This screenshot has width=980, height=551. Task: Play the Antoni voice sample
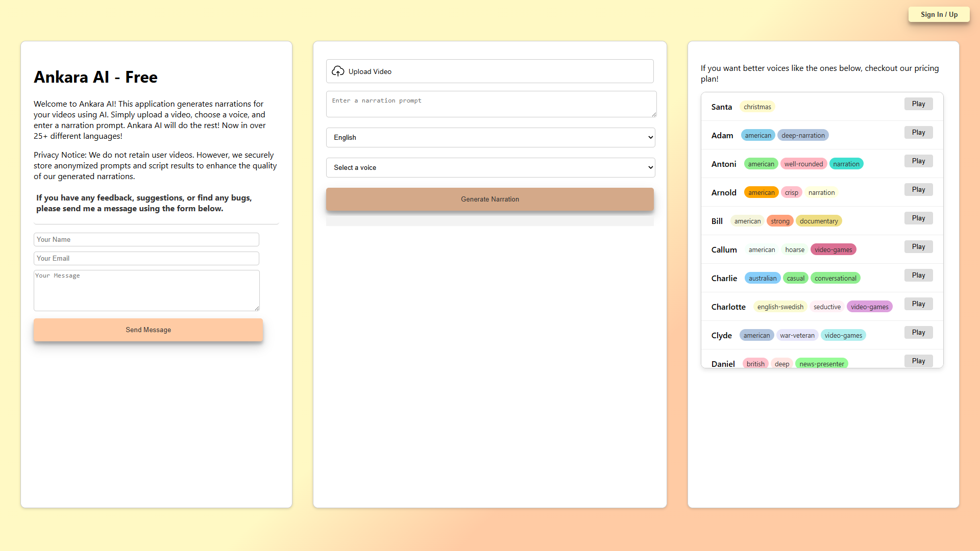point(918,161)
